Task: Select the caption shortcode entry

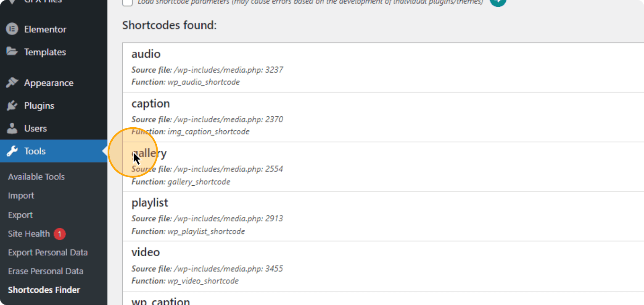Action: point(383,117)
